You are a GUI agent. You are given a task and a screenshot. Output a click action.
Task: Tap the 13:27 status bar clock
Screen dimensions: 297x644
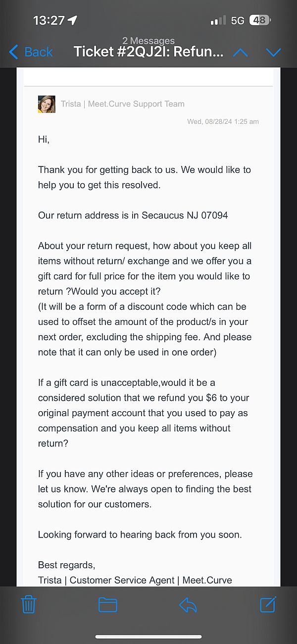[x=49, y=20]
